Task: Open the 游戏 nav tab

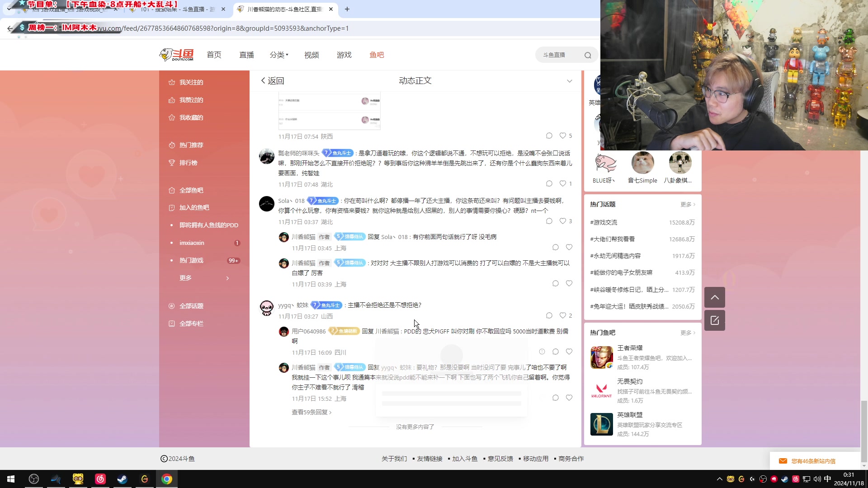Action: [x=344, y=55]
